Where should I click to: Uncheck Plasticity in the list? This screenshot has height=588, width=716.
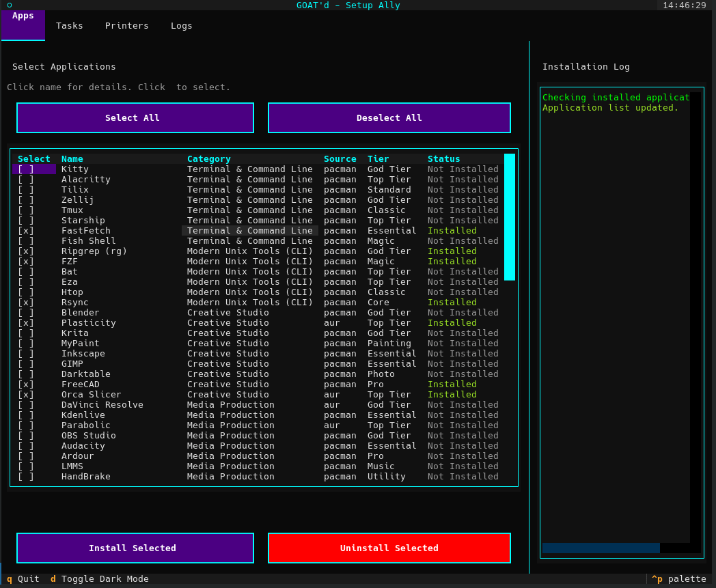[x=25, y=322]
